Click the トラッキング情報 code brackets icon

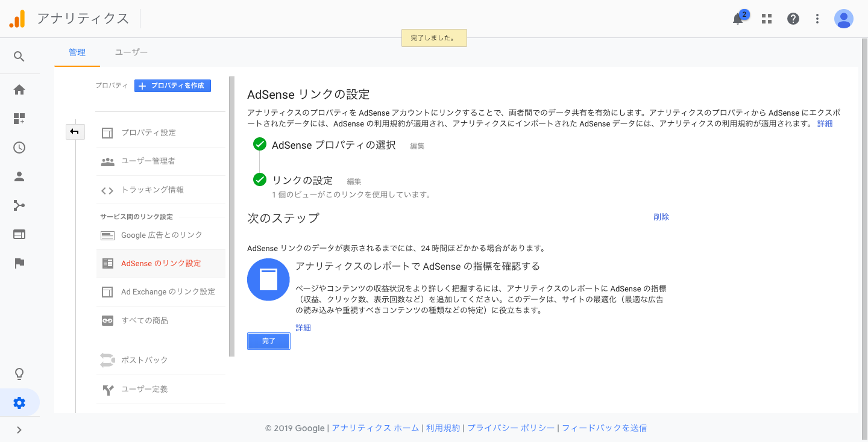pyautogui.click(x=107, y=190)
